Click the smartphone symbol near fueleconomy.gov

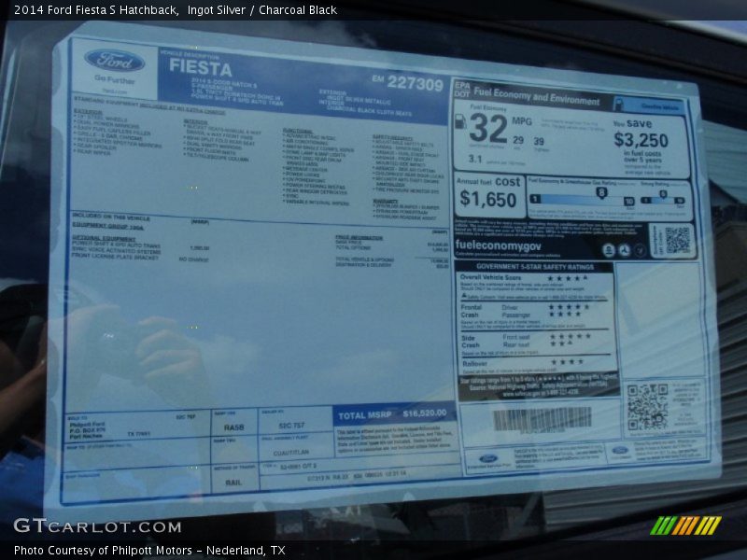(x=610, y=248)
